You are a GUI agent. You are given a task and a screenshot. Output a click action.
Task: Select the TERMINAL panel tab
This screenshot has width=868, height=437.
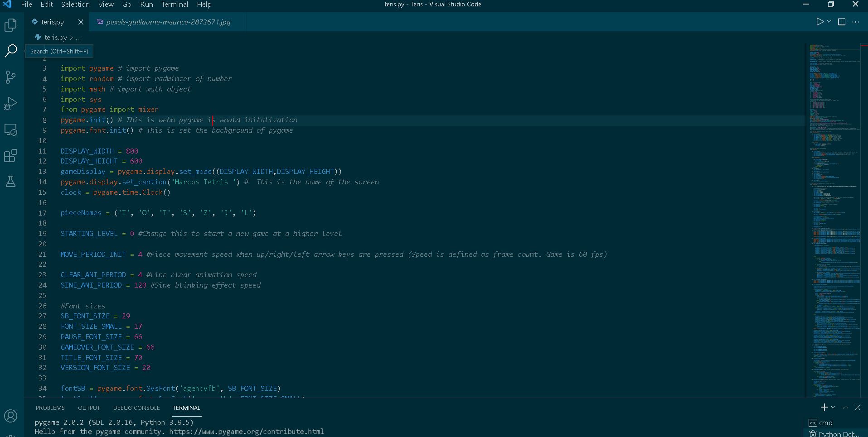tap(186, 408)
